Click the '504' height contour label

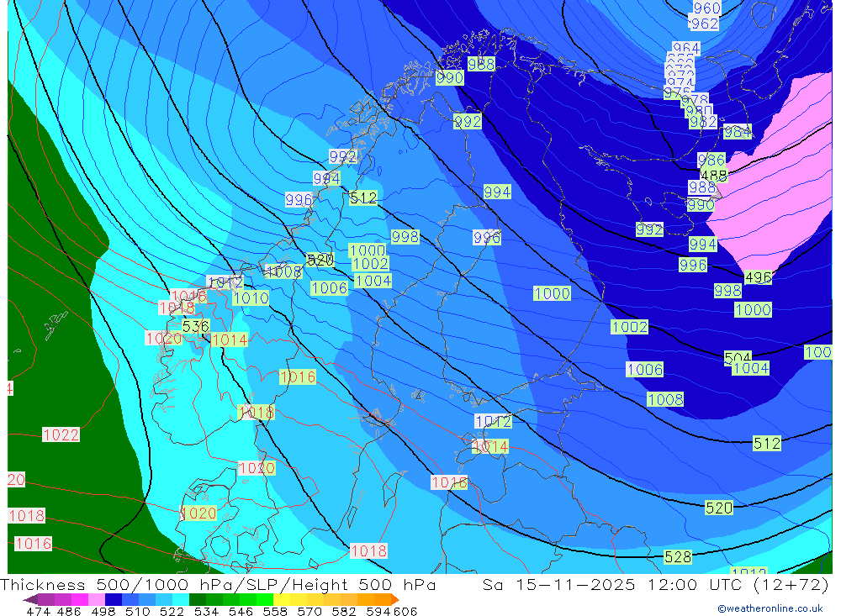click(x=738, y=357)
